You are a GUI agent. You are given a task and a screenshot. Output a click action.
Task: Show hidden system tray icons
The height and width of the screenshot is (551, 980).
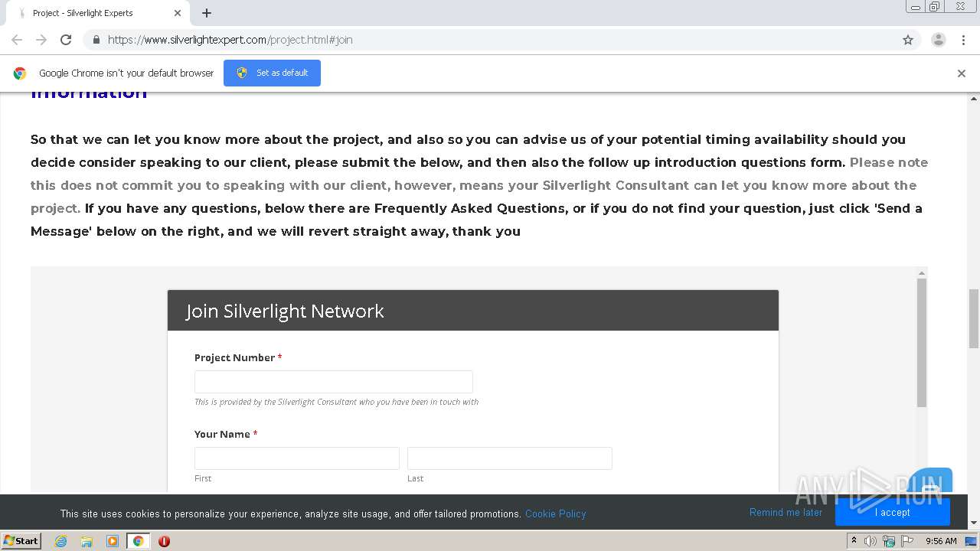[854, 541]
